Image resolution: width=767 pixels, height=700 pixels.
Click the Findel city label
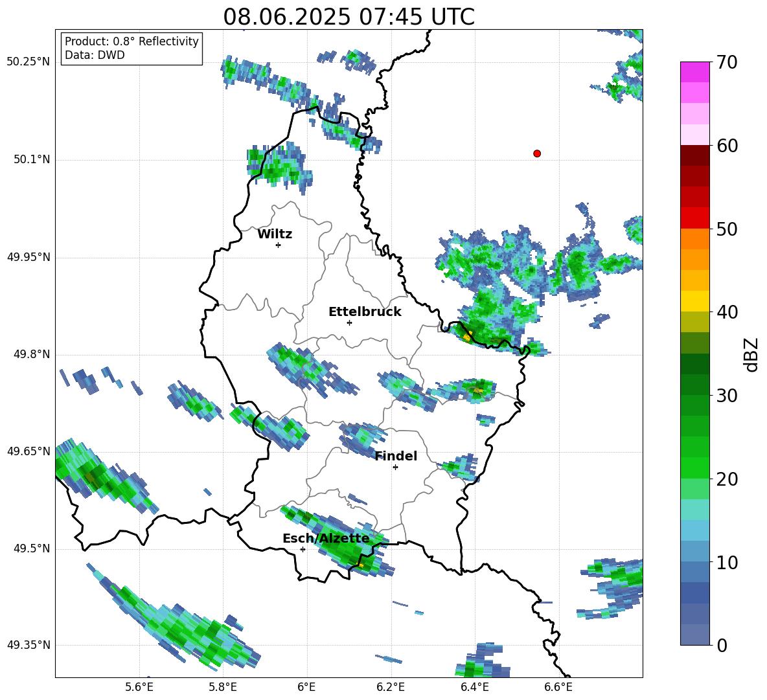click(x=396, y=456)
